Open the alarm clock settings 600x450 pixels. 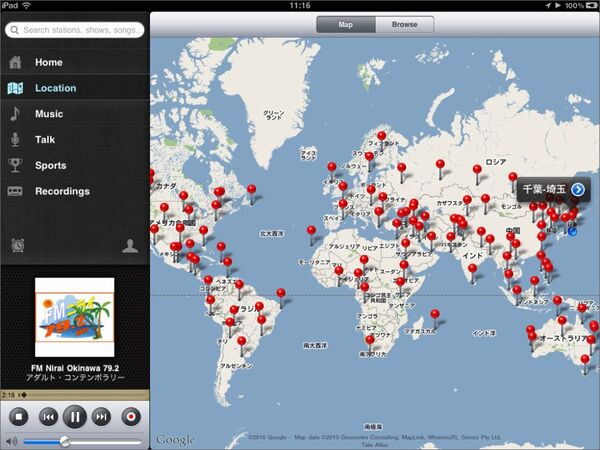click(18, 245)
